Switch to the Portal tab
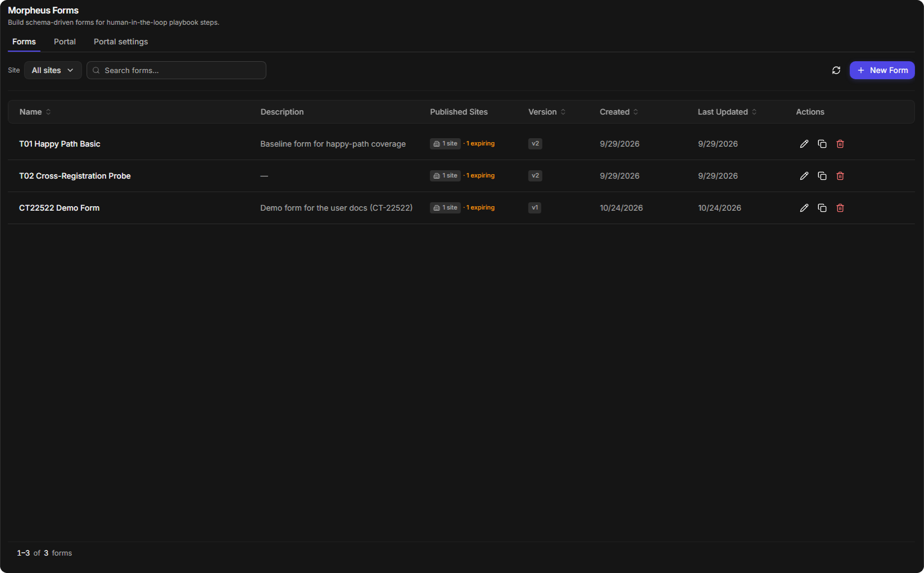Screen dimensions: 924x573 (65, 42)
